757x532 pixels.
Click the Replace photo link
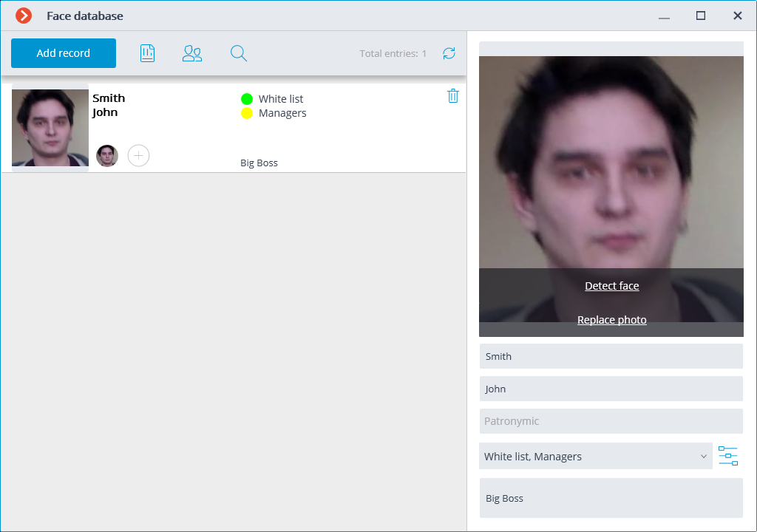611,319
